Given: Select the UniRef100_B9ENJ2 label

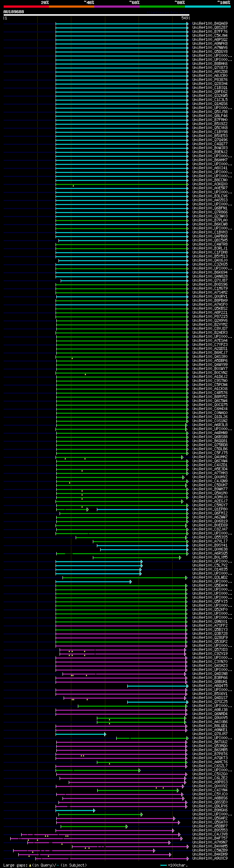Looking at the screenshot, I should 210,152.
